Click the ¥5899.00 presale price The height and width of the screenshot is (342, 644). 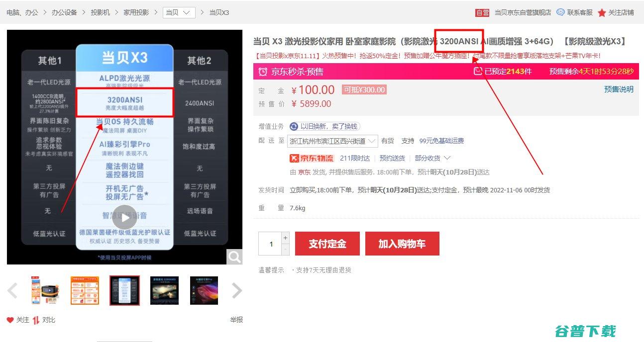(x=312, y=104)
